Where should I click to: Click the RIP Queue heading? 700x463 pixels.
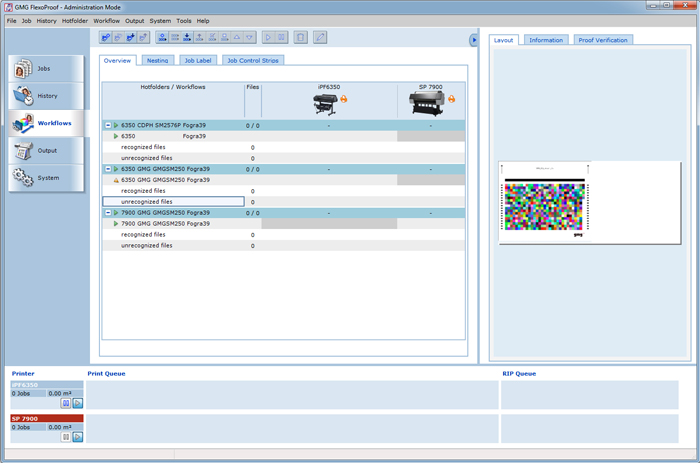click(519, 374)
